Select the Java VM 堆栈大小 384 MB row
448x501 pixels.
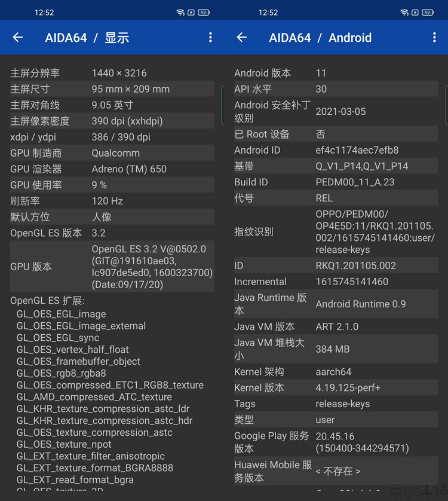point(336,349)
